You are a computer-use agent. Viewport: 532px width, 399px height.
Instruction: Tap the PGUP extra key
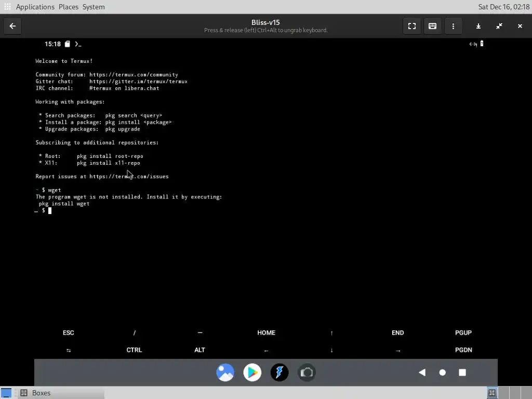463,333
